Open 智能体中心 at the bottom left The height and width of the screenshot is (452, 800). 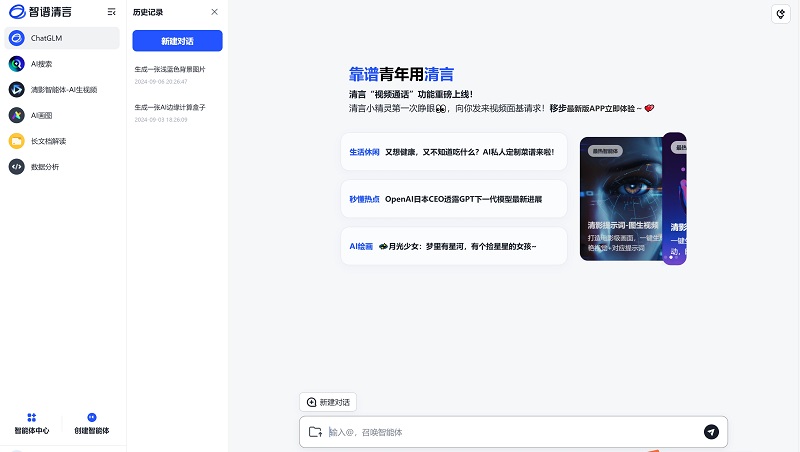point(32,424)
